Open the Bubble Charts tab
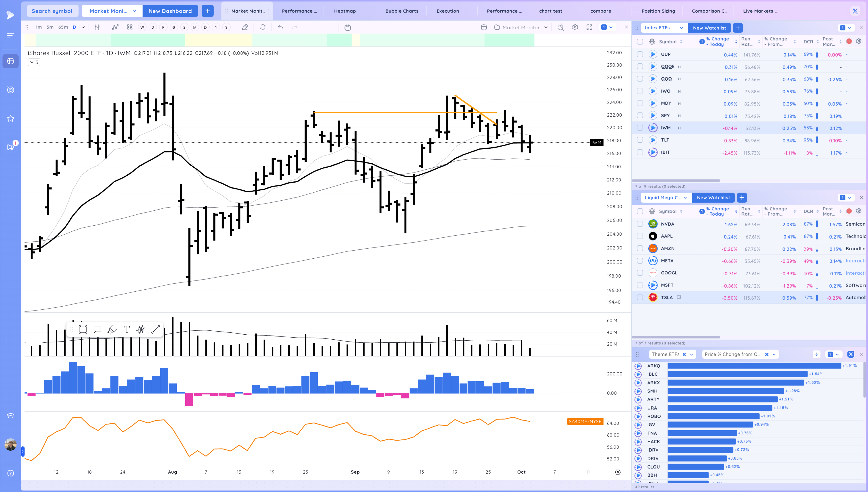 click(x=401, y=11)
